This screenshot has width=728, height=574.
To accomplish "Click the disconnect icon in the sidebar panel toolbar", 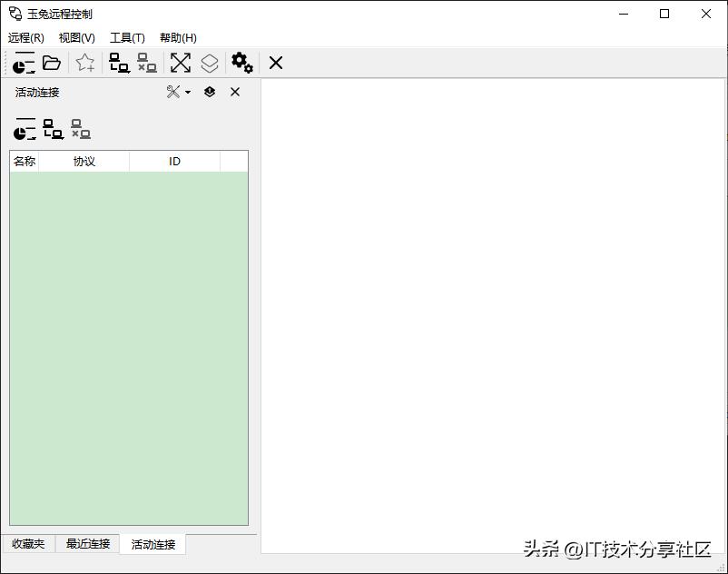I will click(x=80, y=129).
